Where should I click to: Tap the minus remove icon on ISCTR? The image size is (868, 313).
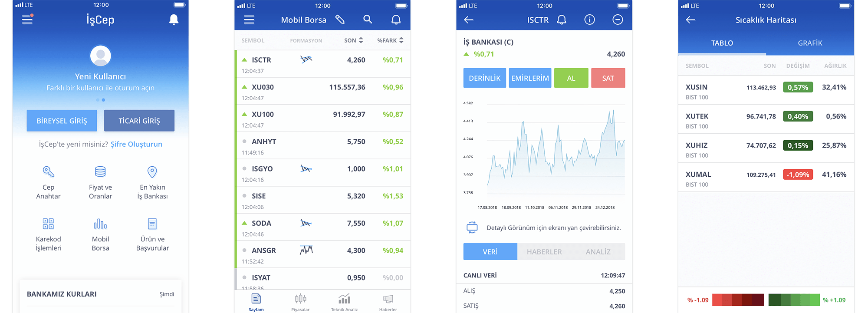coord(618,20)
